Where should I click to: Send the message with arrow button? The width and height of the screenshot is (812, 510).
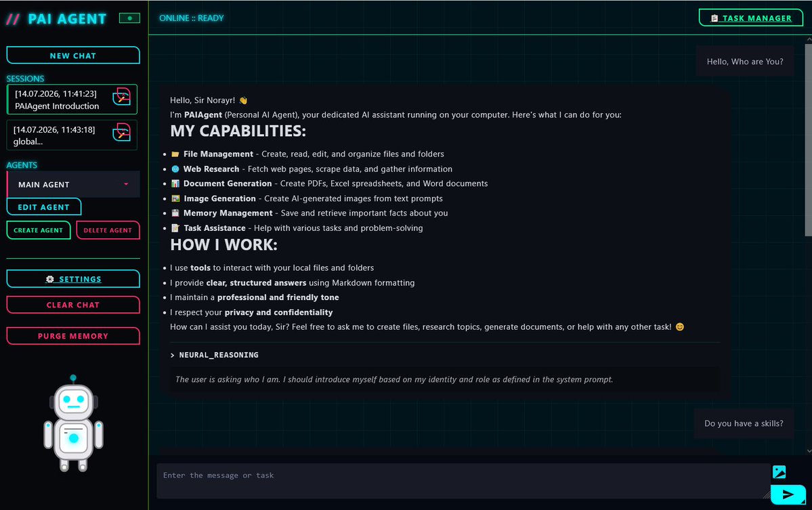tap(788, 494)
